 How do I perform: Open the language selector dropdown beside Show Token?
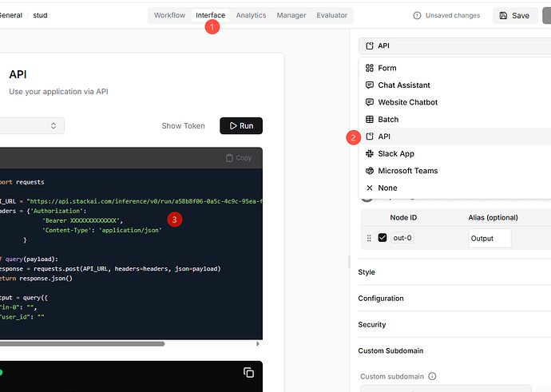32,126
